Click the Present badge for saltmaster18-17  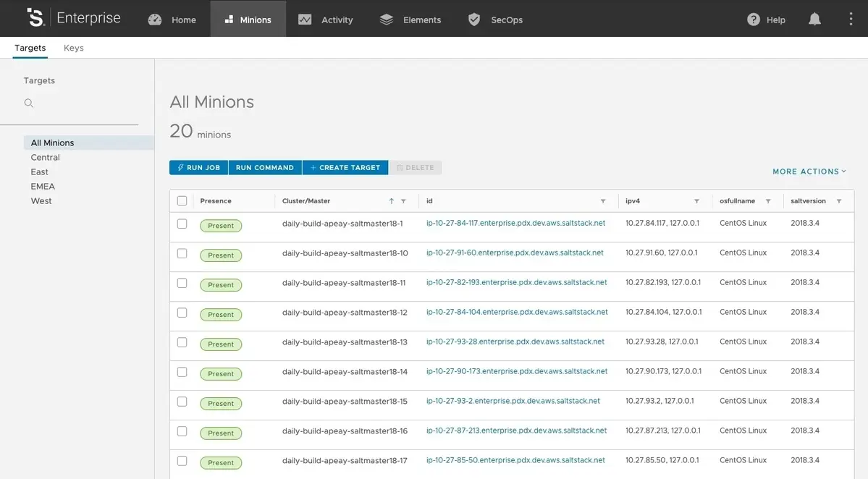221,462
